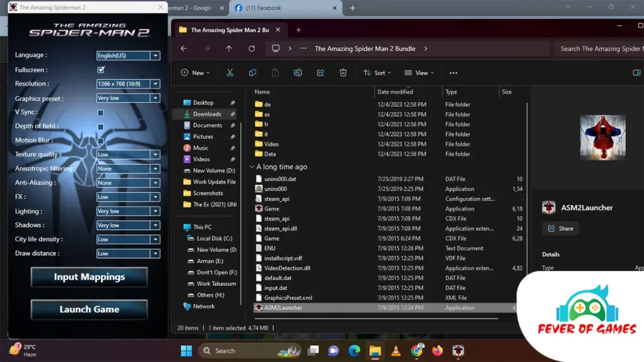The width and height of the screenshot is (644, 362).
Task: Open VLC media player from taskbar
Action: click(396, 351)
